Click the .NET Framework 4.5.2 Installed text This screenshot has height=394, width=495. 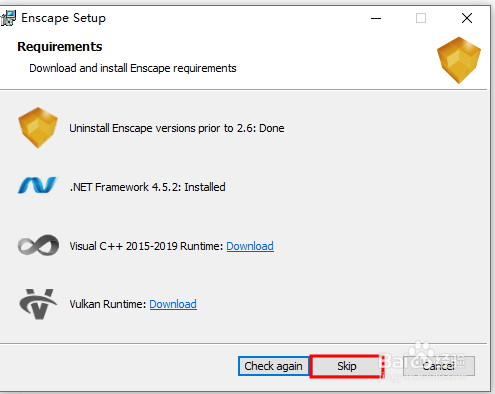(147, 187)
